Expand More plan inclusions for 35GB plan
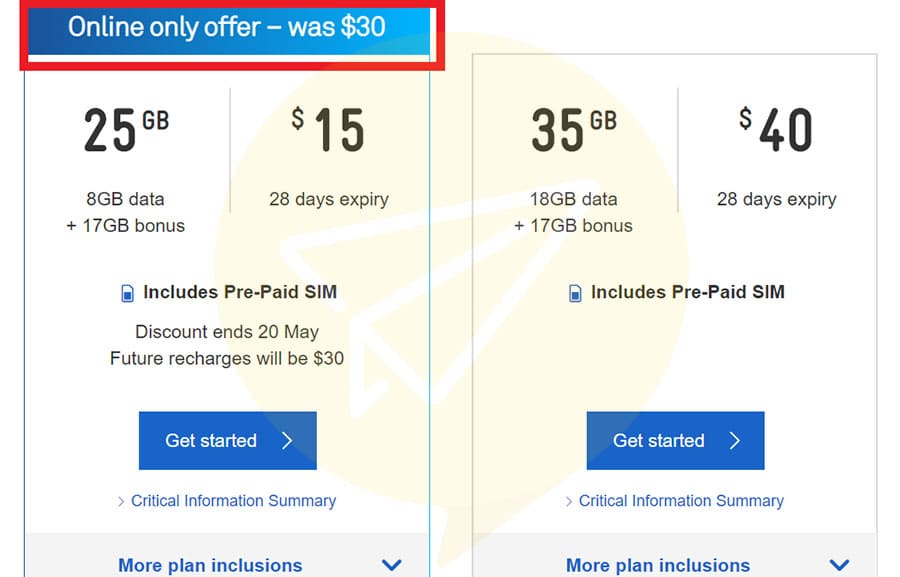This screenshot has height=577, width=900. click(658, 565)
